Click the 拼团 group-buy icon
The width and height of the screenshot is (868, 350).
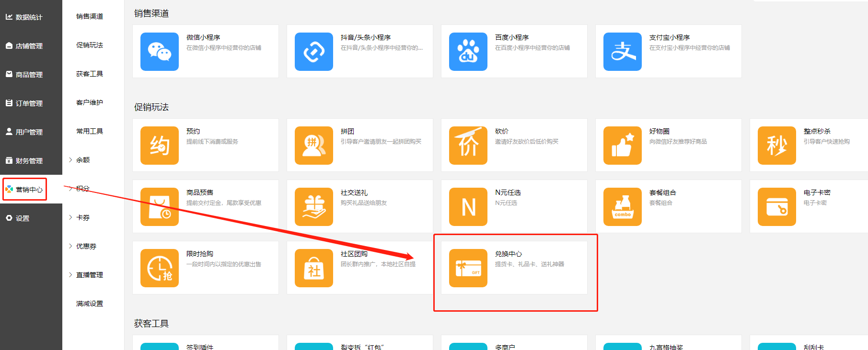pos(314,146)
